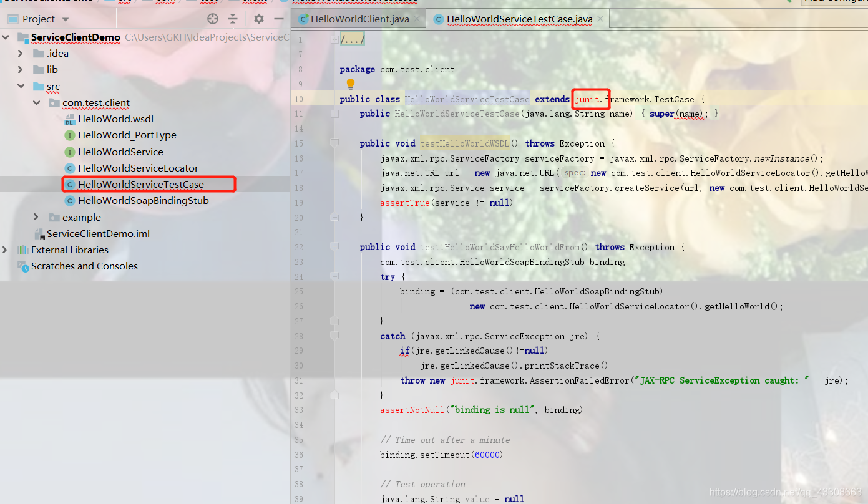This screenshot has height=504, width=868.
Task: Click the 60000 timeout value
Action: pyautogui.click(x=487, y=455)
